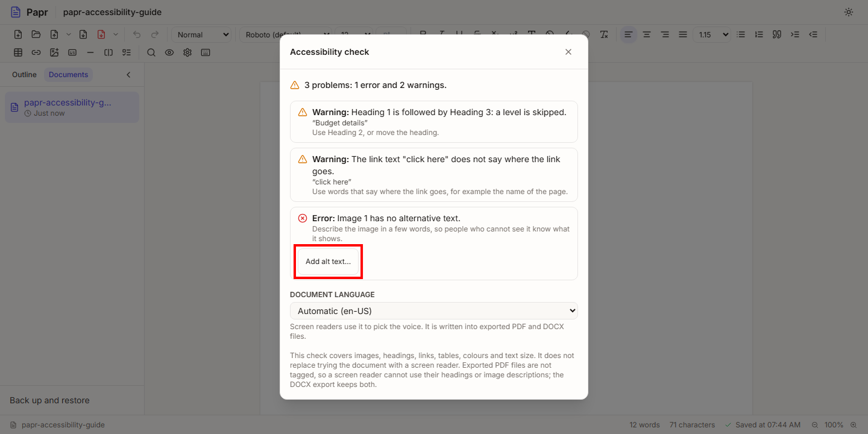Click the download document icon
Image resolution: width=868 pixels, height=434 pixels.
coord(83,34)
